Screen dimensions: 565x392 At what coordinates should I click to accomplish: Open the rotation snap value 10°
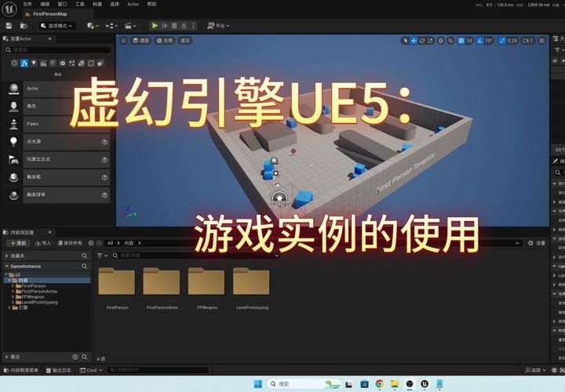[x=489, y=41]
